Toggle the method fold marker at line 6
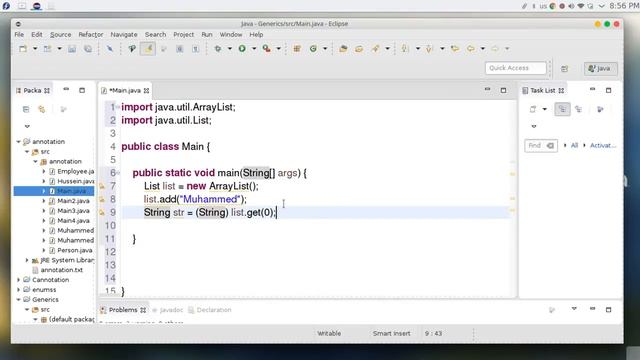The width and height of the screenshot is (640, 360). (118, 173)
